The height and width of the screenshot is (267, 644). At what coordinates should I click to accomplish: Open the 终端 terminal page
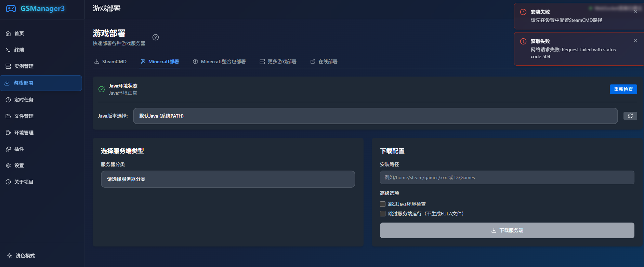41,50
